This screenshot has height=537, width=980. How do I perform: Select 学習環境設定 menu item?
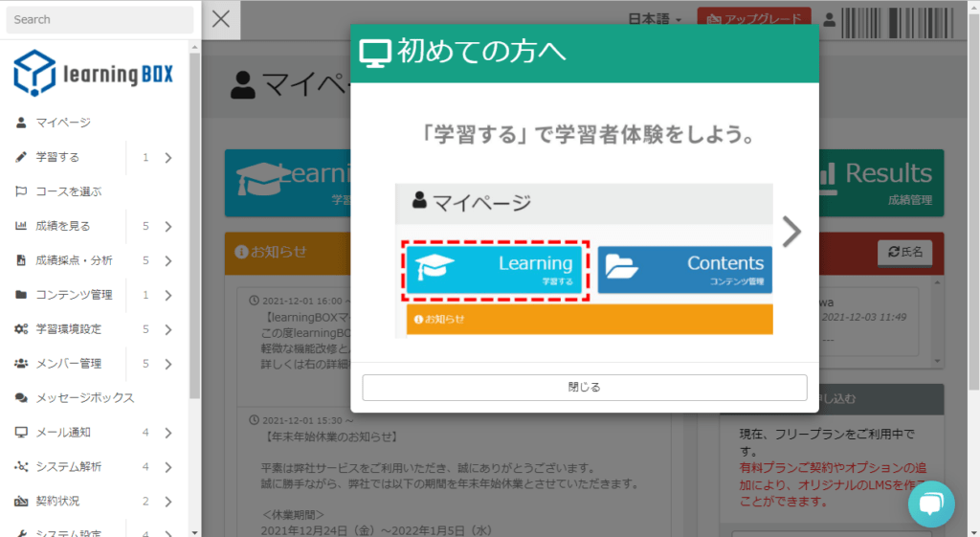69,329
